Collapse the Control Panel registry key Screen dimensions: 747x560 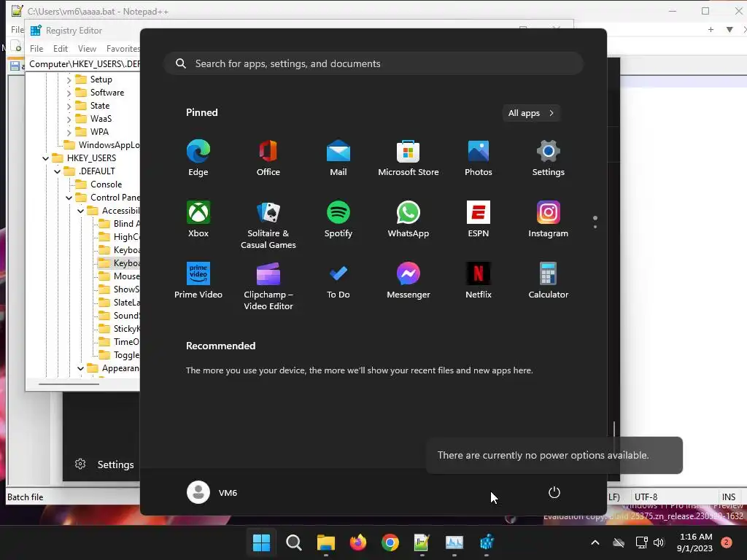coord(69,198)
